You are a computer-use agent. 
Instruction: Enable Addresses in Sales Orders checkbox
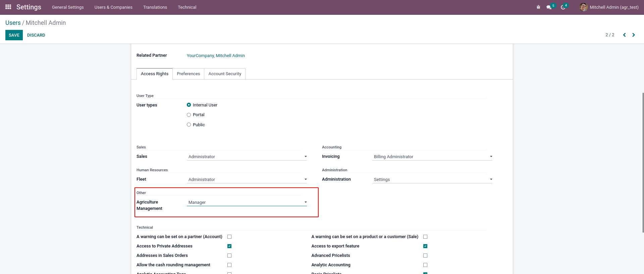coord(229,256)
